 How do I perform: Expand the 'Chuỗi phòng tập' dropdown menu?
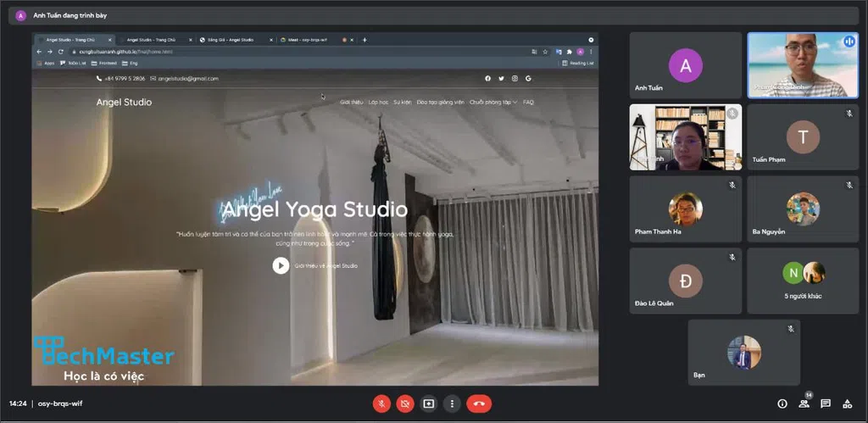click(493, 103)
